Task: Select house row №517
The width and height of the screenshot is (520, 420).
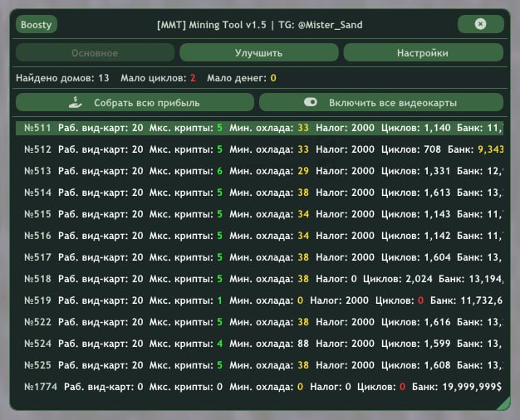Action: tap(260, 257)
